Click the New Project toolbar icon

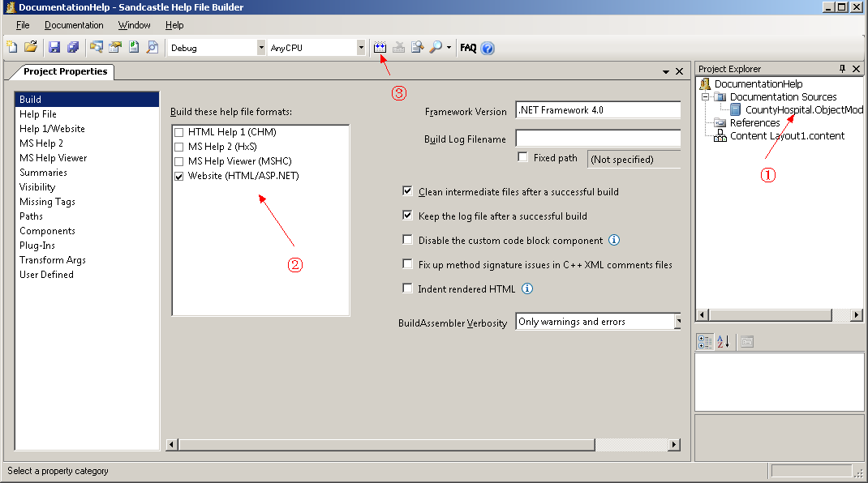point(12,48)
